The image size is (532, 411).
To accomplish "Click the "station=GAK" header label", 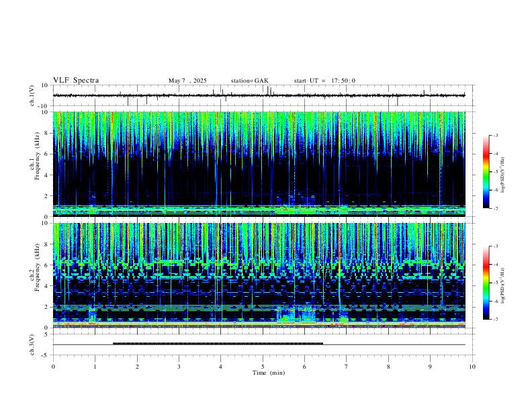I will tap(250, 81).
